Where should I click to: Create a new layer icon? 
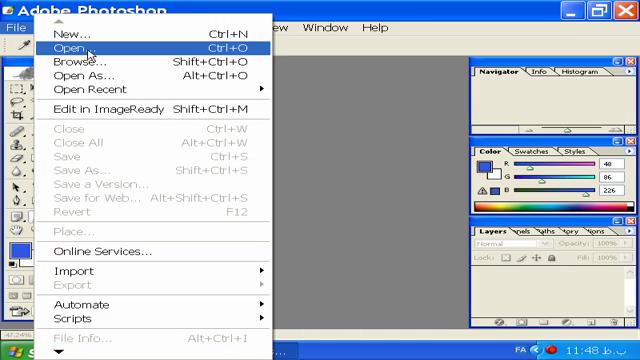591,322
